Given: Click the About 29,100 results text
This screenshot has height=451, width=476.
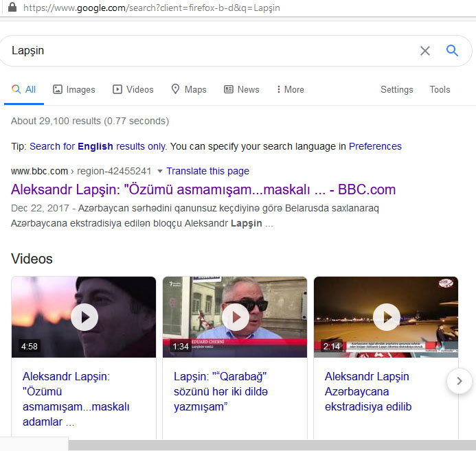Looking at the screenshot, I should tap(90, 121).
